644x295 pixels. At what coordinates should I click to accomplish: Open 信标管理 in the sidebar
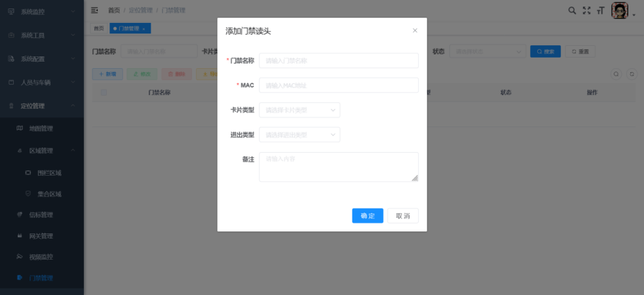coord(41,215)
